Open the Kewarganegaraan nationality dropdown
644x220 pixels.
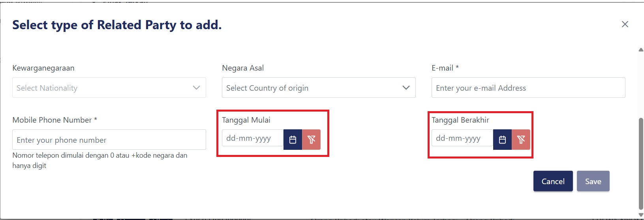(x=103, y=88)
